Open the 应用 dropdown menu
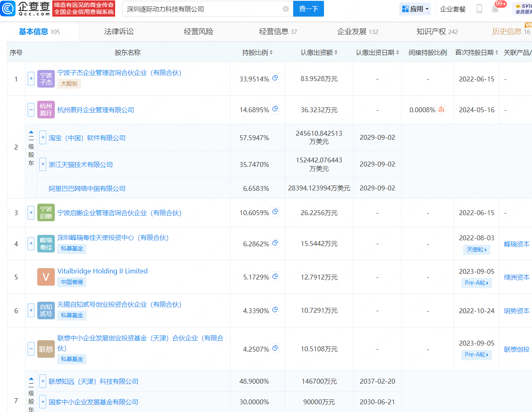The width and height of the screenshot is (532, 412). (415, 9)
